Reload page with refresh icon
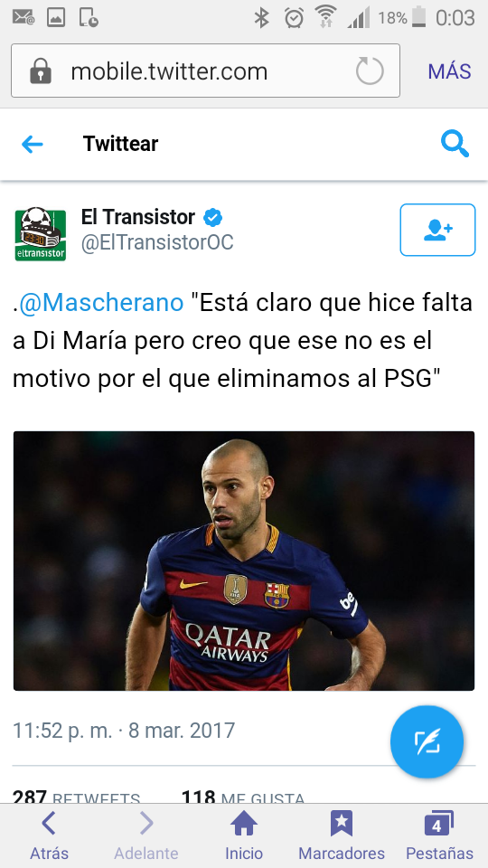The image size is (488, 868). [370, 71]
